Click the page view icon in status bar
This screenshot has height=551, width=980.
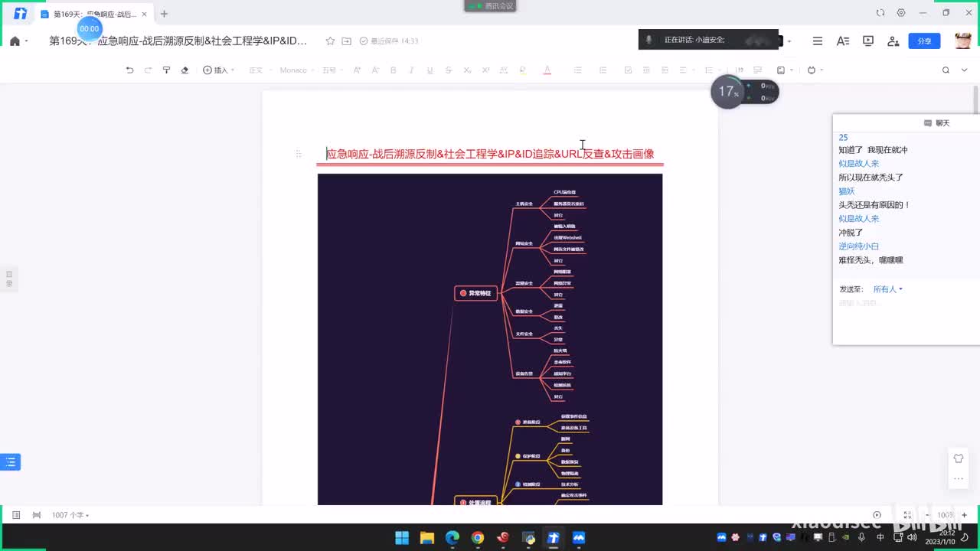point(16,516)
